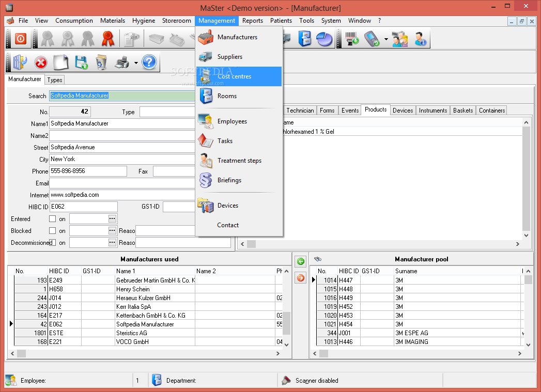The height and width of the screenshot is (392, 541).
Task: Click the orange right arrow between lists
Action: point(301,277)
